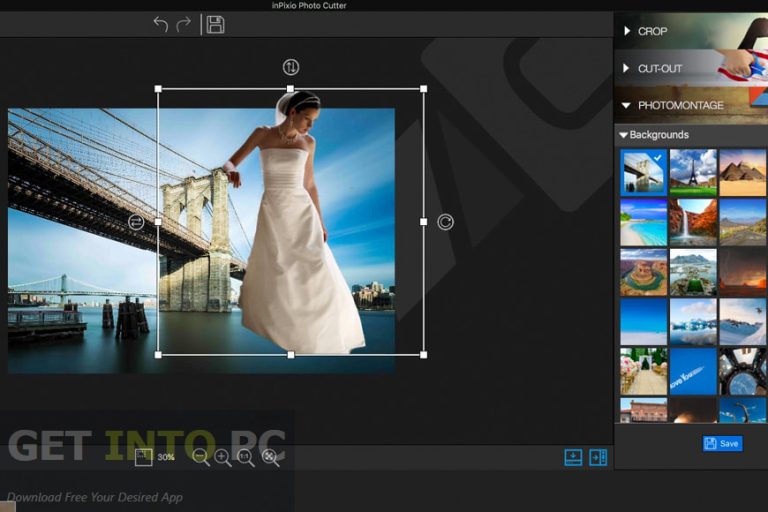Click the fit-to-screen icon left of 30%

pyautogui.click(x=144, y=457)
